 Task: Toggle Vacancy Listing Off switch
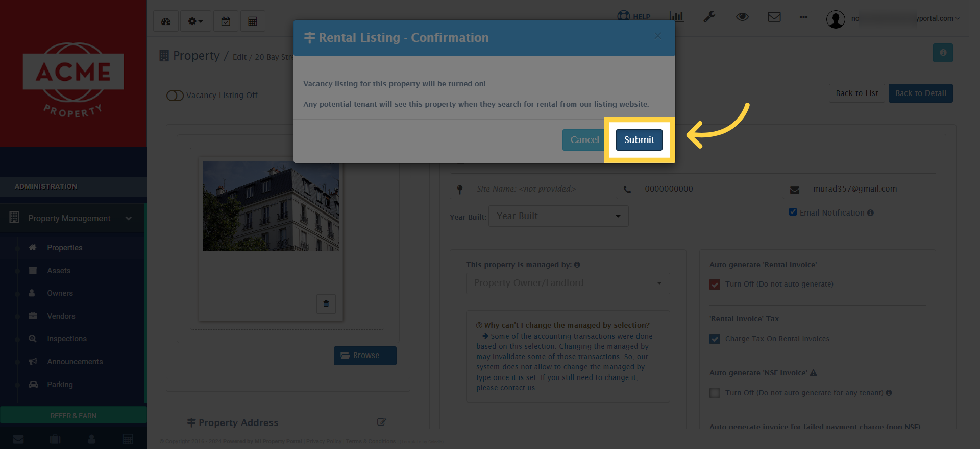pos(175,96)
